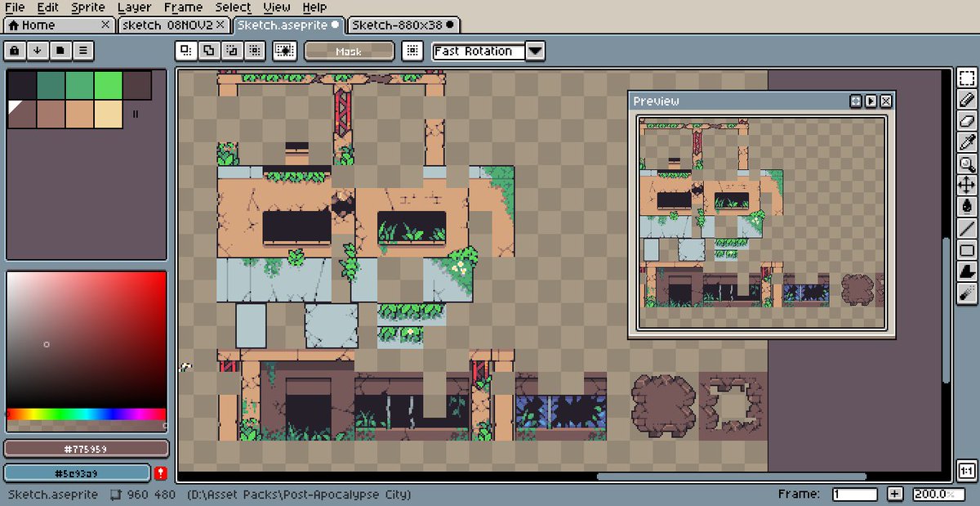Select the Move tool
Viewport: 980px width, 506px height.
(x=967, y=185)
